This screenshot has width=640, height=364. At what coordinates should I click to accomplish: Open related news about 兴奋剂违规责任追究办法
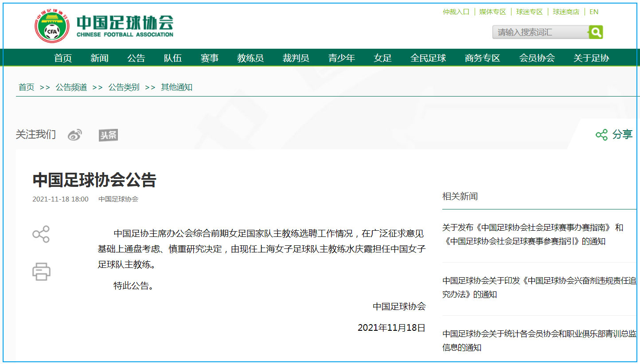539,287
